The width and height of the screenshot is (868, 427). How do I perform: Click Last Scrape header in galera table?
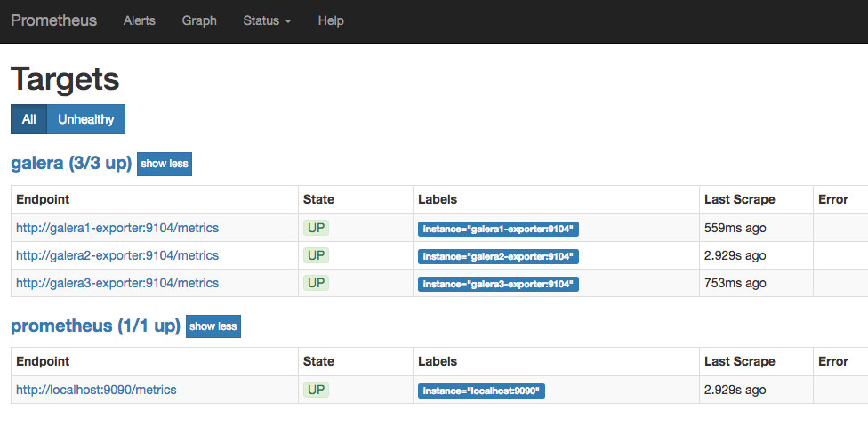(740, 199)
